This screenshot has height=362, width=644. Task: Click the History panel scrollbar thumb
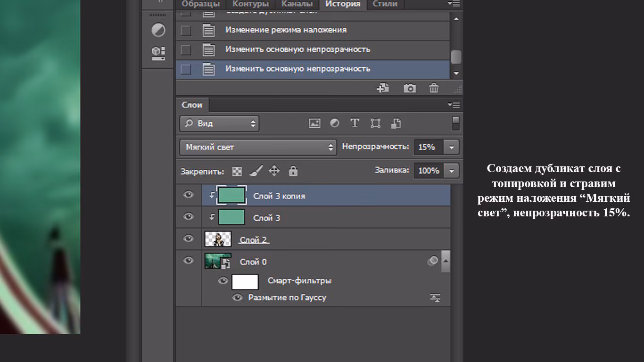(x=456, y=57)
